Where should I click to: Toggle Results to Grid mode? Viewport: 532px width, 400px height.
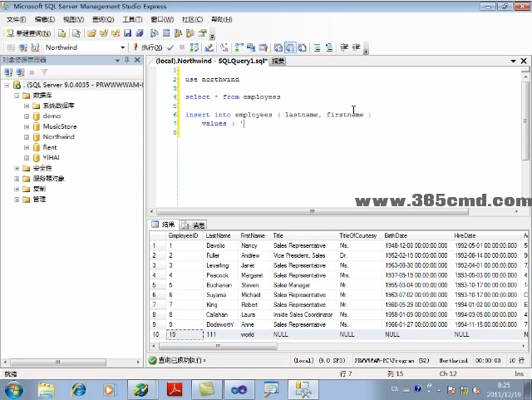coord(290,47)
